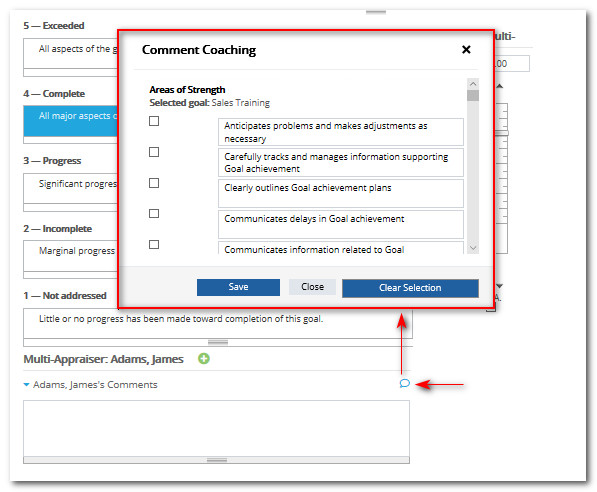Select the '2 — Incomplete' rating description
Screen dimensions: 597x492
tap(71, 256)
